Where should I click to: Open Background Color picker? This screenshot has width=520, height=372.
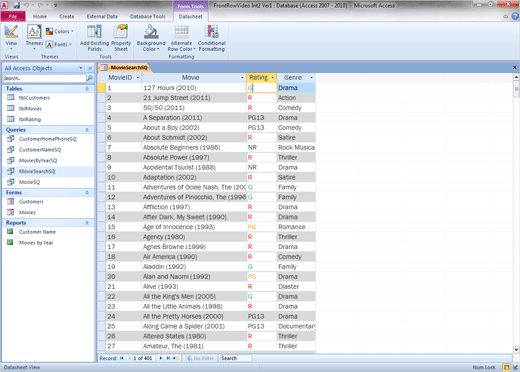click(151, 38)
